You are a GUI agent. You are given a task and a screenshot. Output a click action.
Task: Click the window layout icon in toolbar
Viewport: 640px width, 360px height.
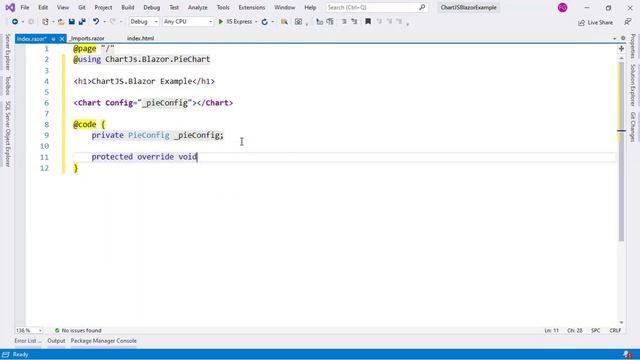[298, 22]
